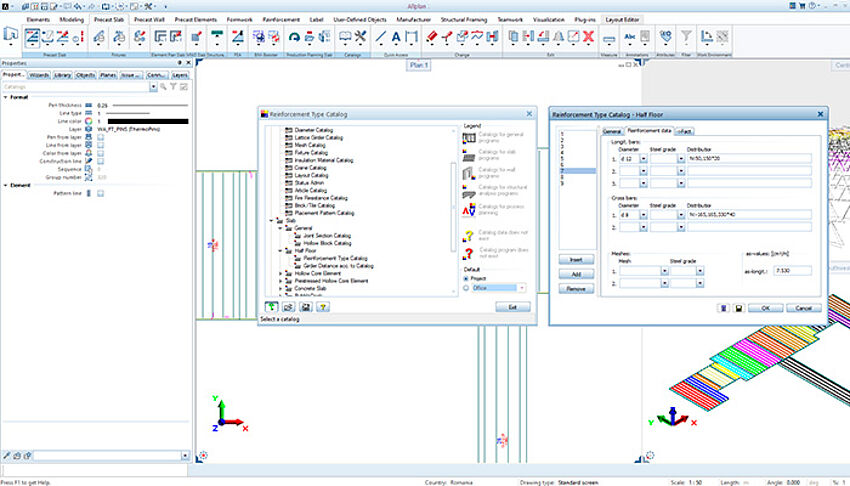Switch to the Reinforcement ribbon tab
Viewport: 850px width, 486px height.
tap(279, 19)
